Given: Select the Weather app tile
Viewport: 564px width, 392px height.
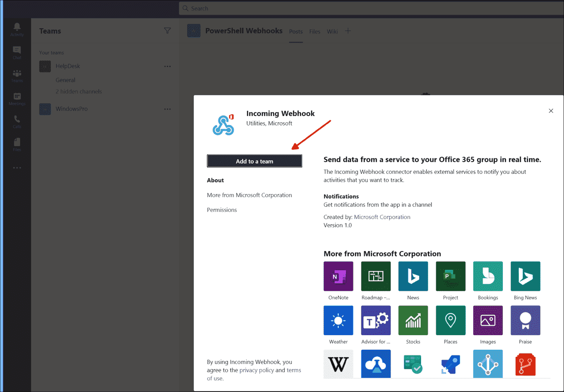Looking at the screenshot, I should pyautogui.click(x=338, y=320).
